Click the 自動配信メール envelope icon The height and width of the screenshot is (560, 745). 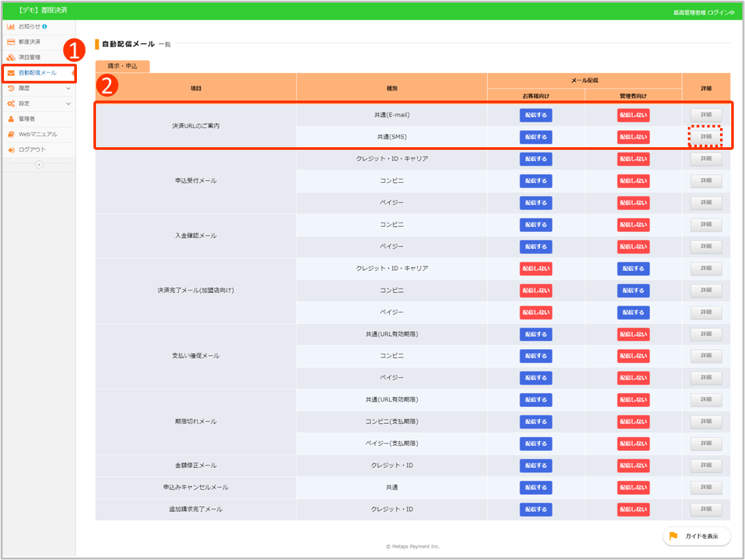tap(11, 73)
